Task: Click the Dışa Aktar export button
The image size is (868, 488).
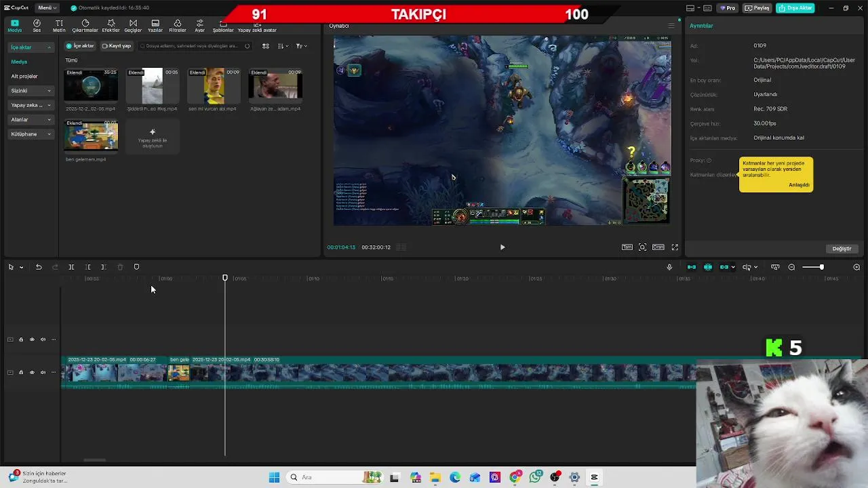Action: [795, 8]
